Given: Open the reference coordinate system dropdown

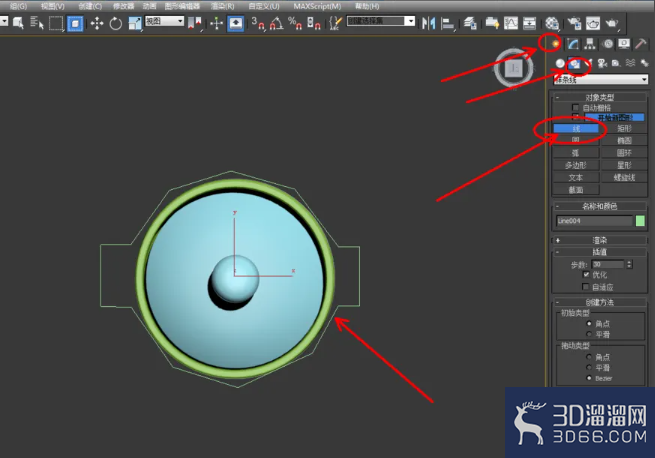Looking at the screenshot, I should (x=165, y=21).
